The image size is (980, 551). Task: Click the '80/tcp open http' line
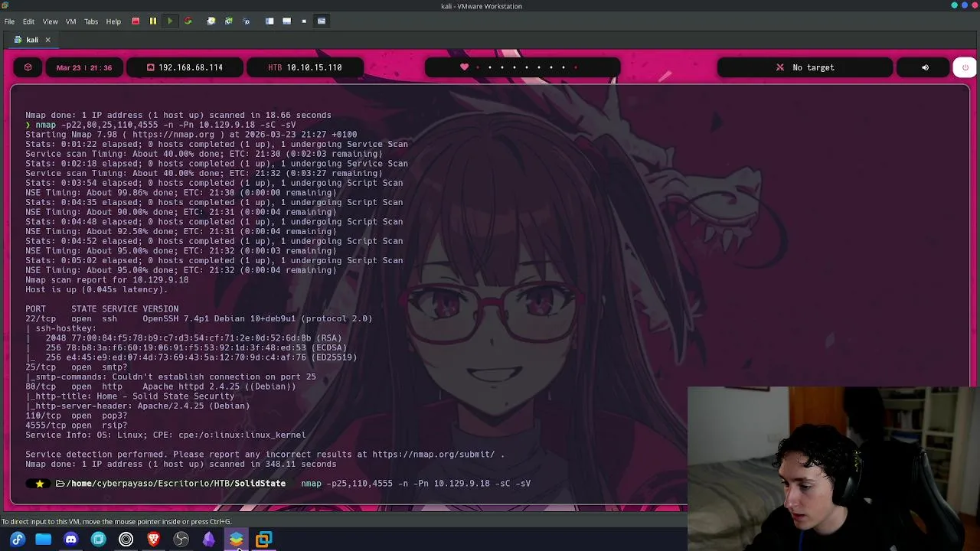161,386
